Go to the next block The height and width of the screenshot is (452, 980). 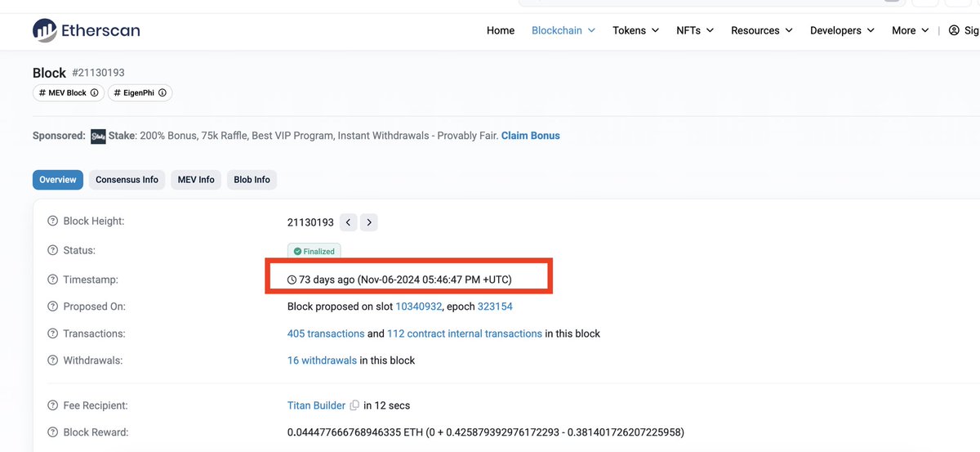click(369, 222)
